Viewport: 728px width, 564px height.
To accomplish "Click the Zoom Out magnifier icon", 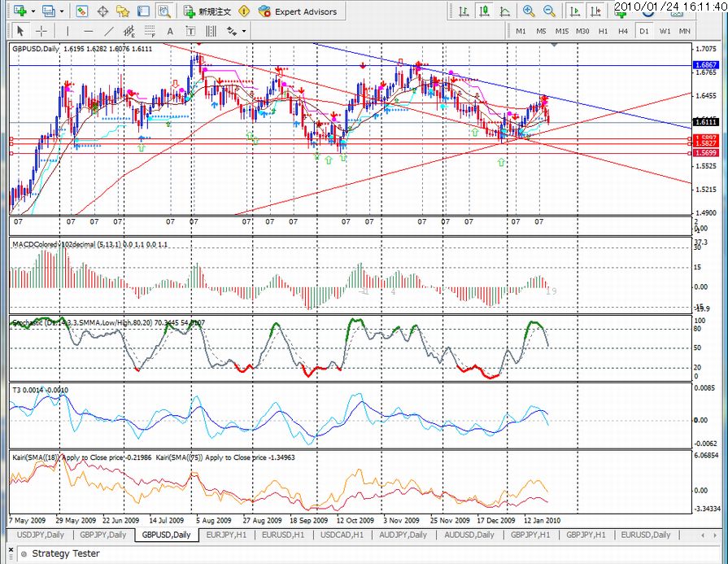I will tap(549, 11).
